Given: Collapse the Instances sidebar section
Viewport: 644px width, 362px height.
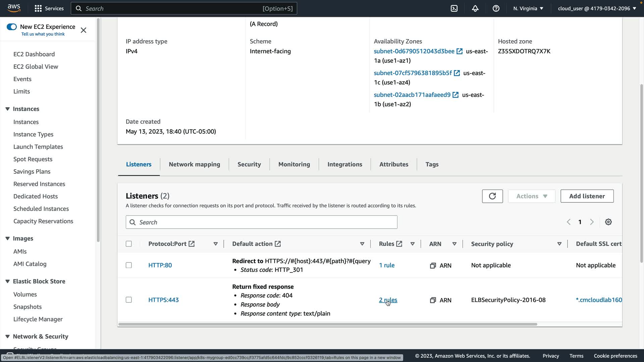Looking at the screenshot, I should tap(7, 109).
